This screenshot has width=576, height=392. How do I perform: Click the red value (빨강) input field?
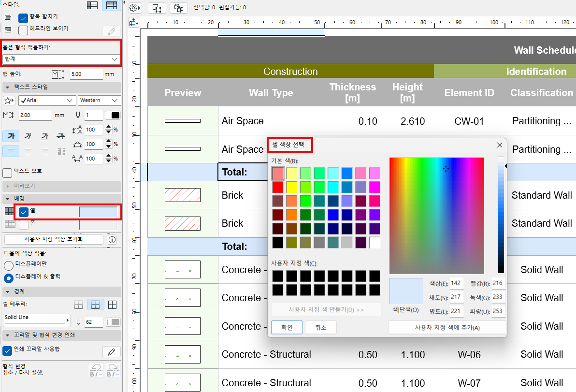click(x=498, y=283)
